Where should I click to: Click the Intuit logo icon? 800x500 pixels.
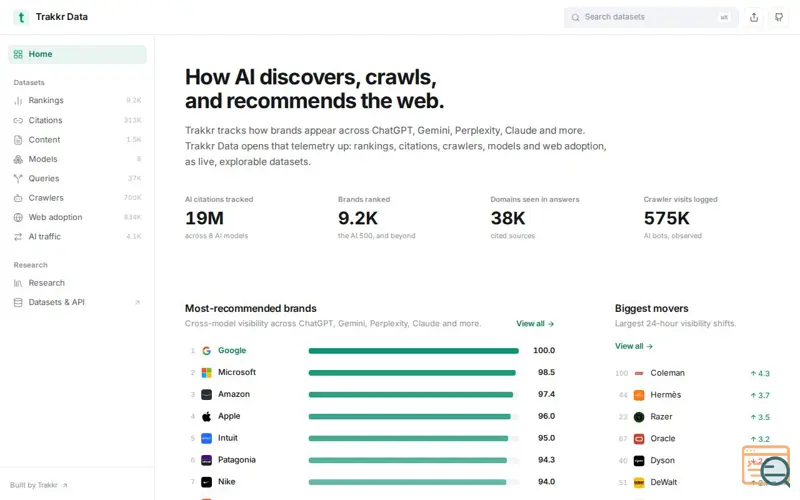pyautogui.click(x=206, y=438)
